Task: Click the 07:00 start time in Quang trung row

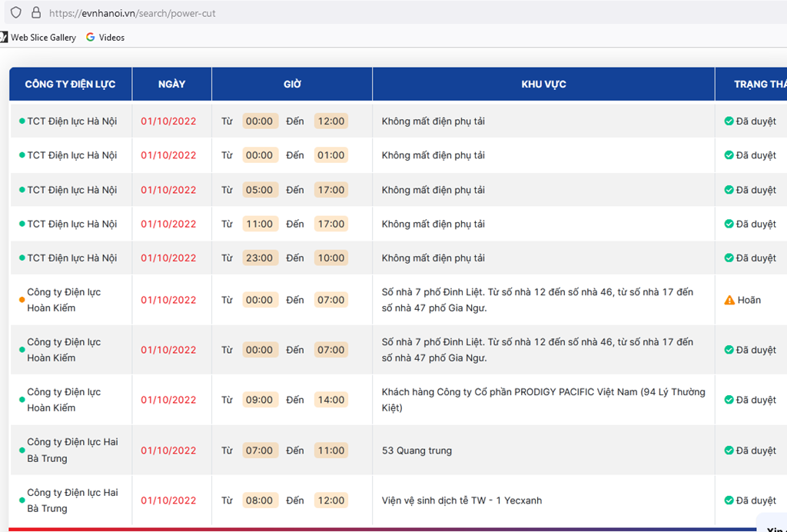Action: (x=260, y=451)
